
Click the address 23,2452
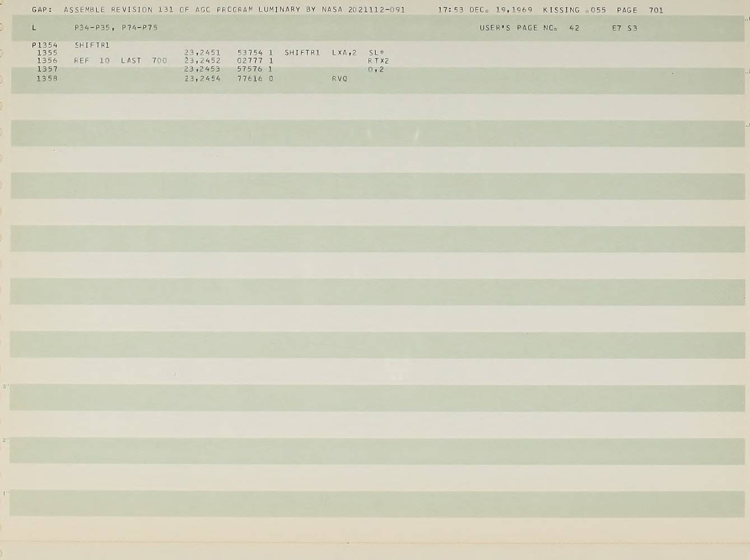pos(202,60)
